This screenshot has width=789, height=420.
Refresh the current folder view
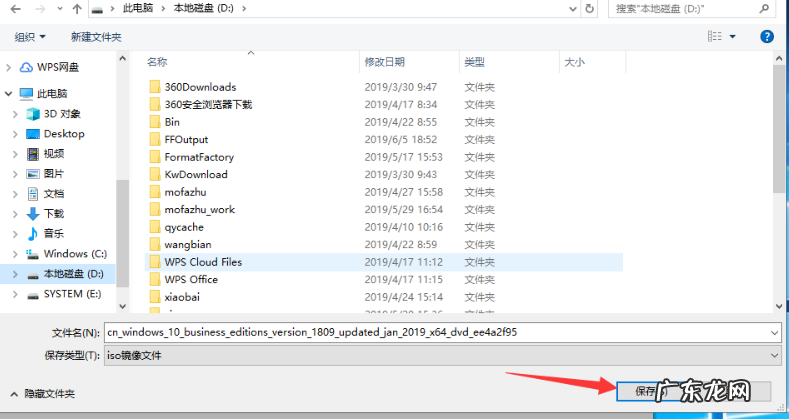pyautogui.click(x=589, y=9)
